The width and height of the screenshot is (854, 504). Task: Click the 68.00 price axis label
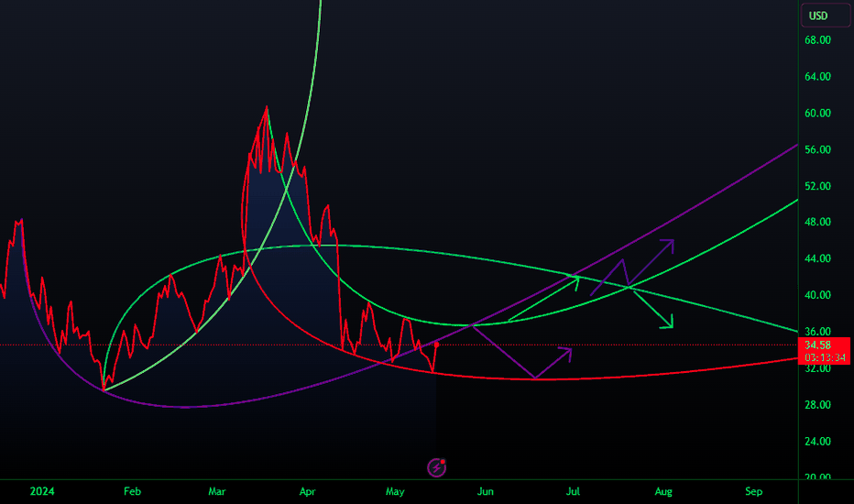coord(817,40)
